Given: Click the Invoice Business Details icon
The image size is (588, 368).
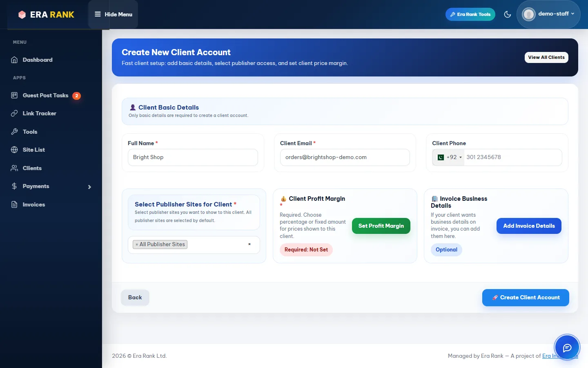Looking at the screenshot, I should click(x=434, y=199).
